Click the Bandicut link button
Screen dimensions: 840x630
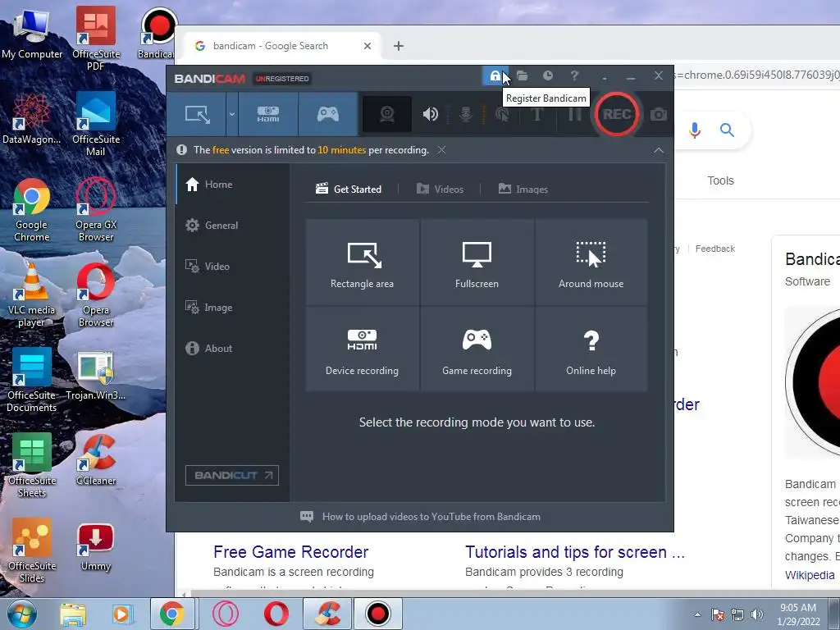232,475
